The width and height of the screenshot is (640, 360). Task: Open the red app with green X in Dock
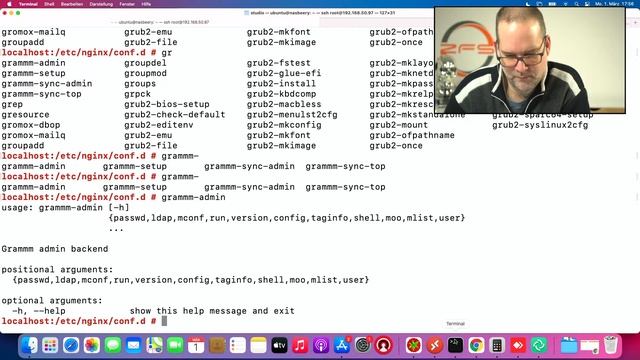click(x=413, y=345)
